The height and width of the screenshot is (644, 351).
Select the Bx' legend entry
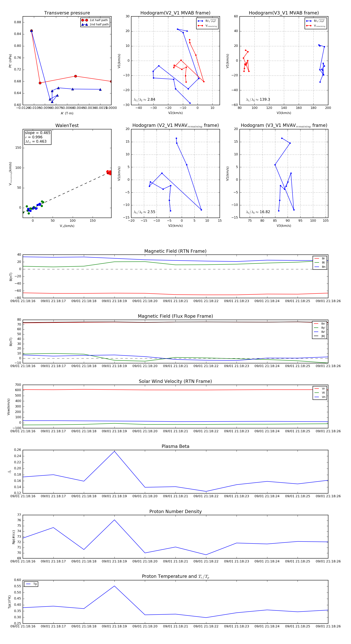320,324
